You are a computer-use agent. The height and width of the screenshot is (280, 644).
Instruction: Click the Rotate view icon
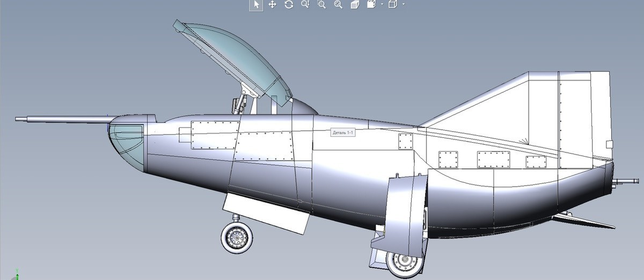[x=289, y=5]
